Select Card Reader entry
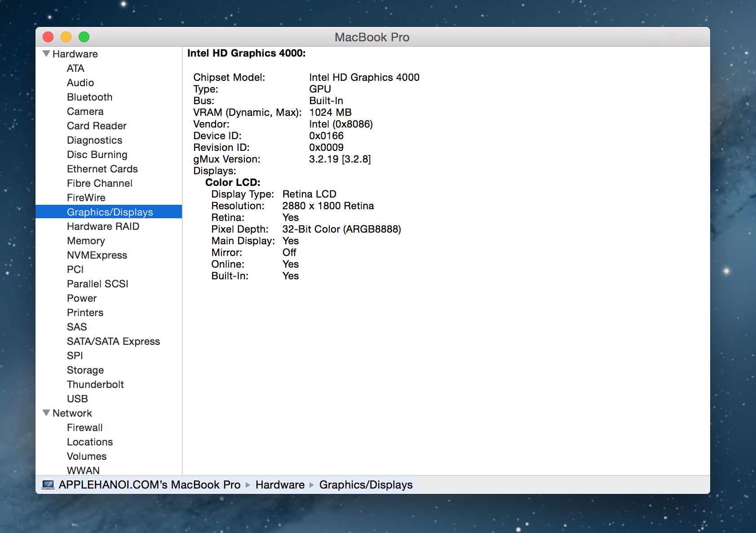 point(96,126)
